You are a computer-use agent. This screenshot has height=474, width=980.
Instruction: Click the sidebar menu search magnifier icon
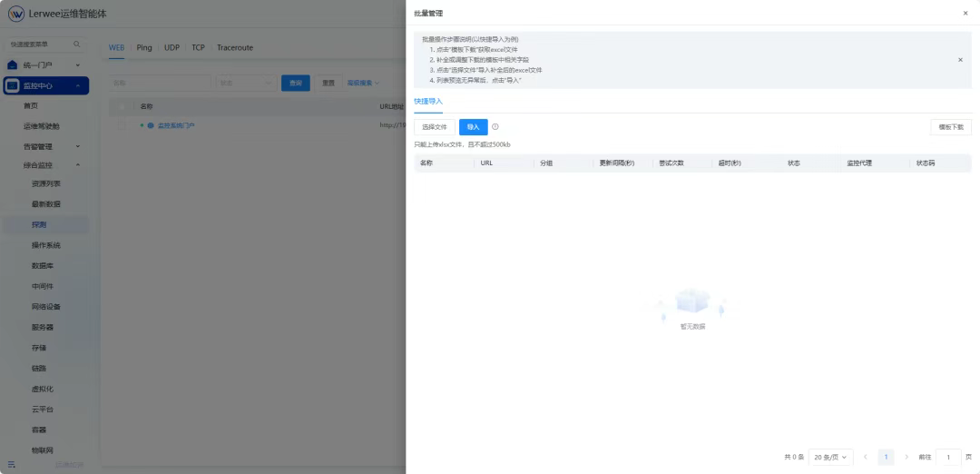pos(76,44)
